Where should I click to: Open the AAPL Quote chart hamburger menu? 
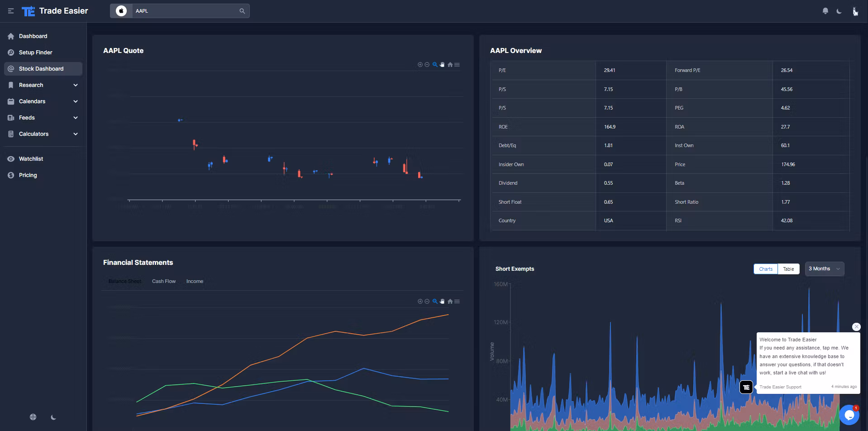pos(457,65)
